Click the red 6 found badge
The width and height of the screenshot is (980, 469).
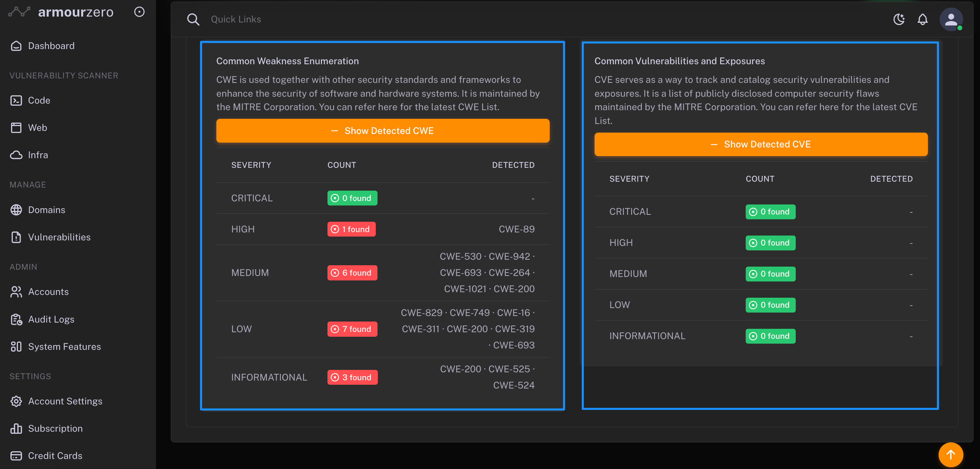(x=352, y=272)
